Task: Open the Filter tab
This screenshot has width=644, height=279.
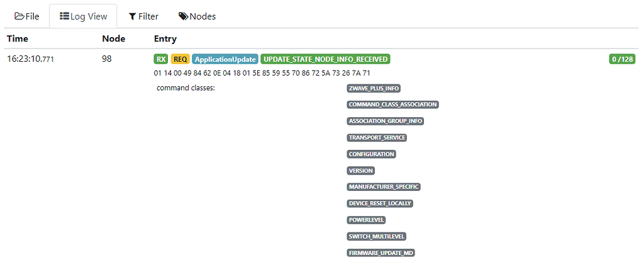Action: click(143, 16)
